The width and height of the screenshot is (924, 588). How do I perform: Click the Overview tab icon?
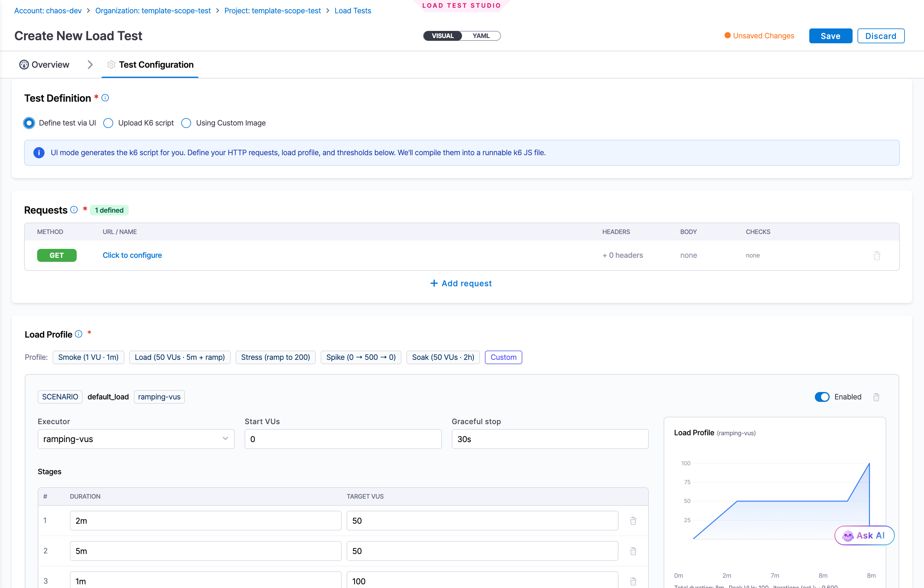[x=24, y=64]
